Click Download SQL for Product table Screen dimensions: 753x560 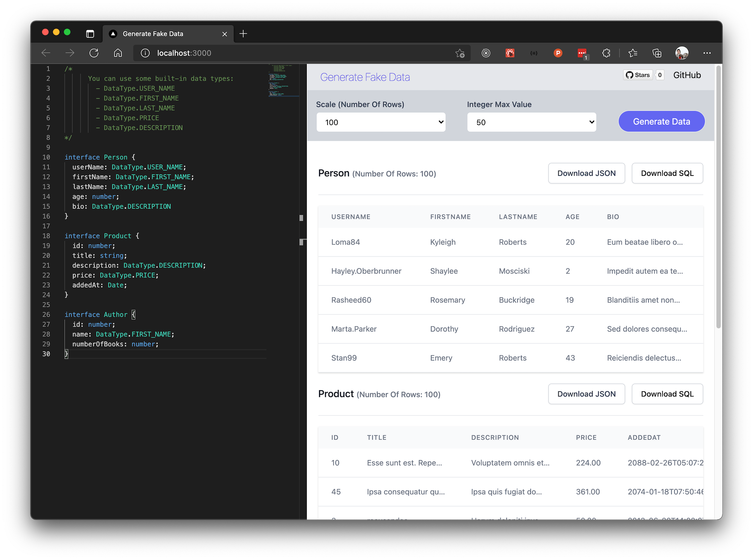pos(667,394)
